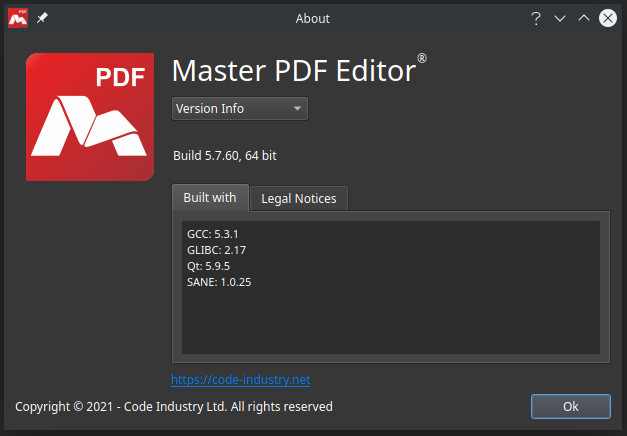Image resolution: width=627 pixels, height=436 pixels.
Task: Click the SANE: 1.0.25 line
Action: point(219,282)
